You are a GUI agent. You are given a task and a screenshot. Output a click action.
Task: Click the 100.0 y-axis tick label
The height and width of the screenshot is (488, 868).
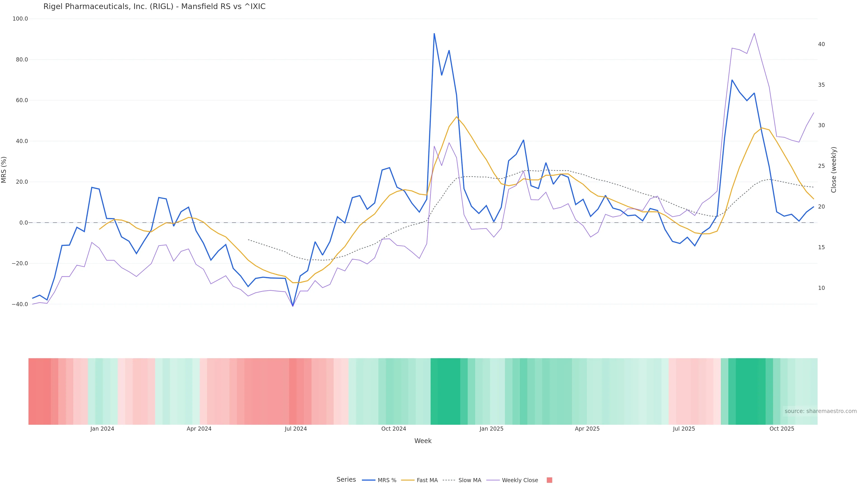coord(20,19)
